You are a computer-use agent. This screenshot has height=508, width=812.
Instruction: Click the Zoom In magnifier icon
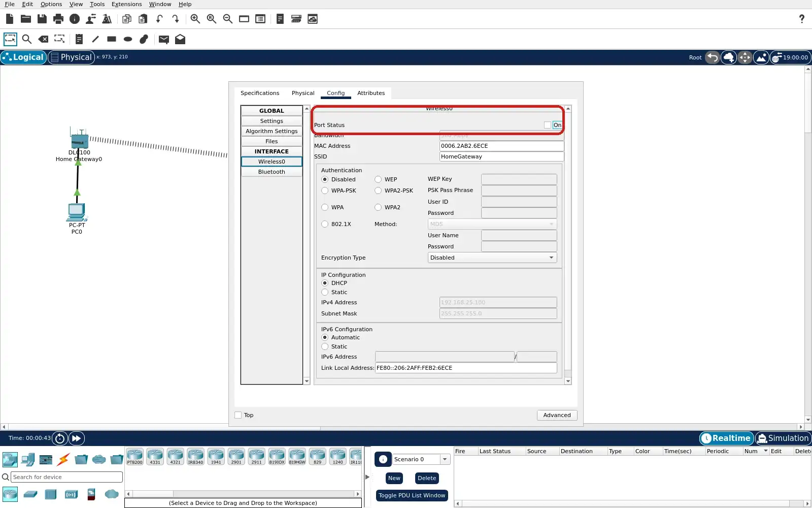pyautogui.click(x=195, y=19)
